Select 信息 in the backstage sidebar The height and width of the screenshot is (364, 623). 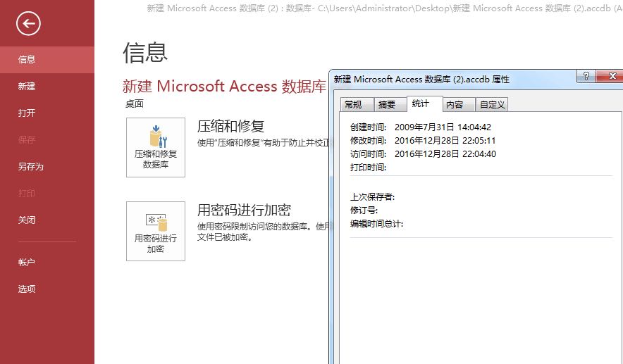click(47, 60)
